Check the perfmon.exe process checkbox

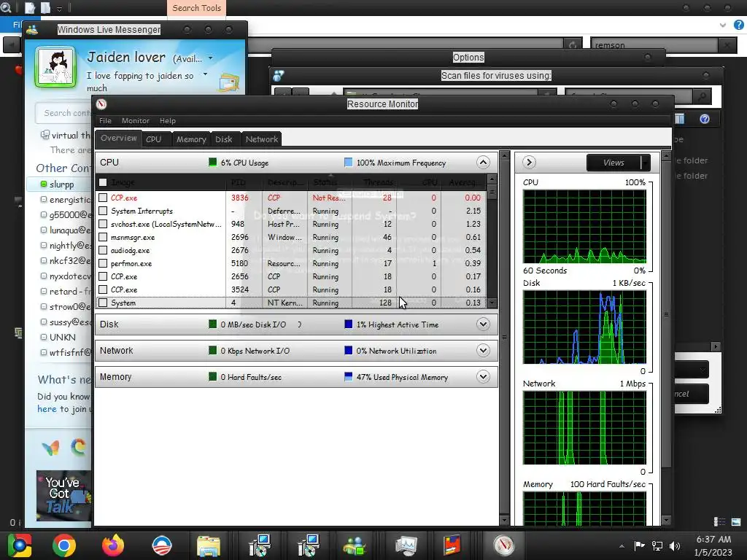(103, 263)
